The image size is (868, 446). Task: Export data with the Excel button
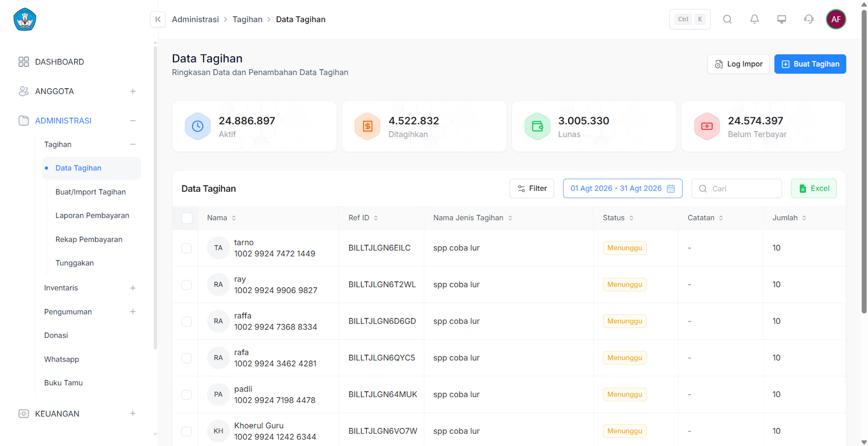[814, 188]
